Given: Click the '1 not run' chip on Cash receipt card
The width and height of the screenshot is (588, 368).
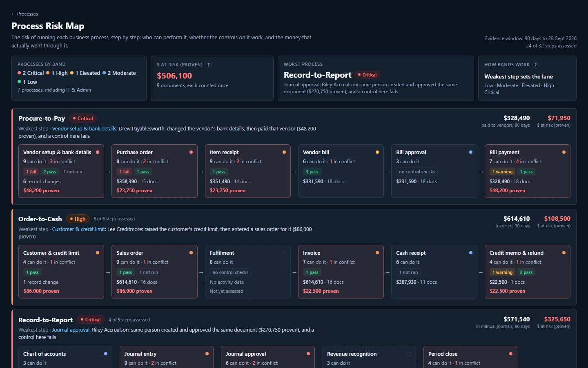Looking at the screenshot, I should (x=408, y=272).
